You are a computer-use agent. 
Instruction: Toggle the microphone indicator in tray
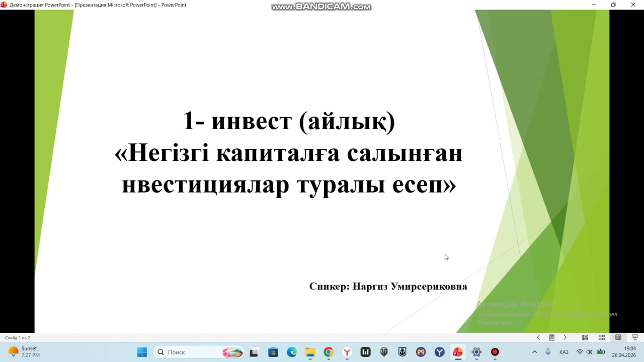click(548, 352)
